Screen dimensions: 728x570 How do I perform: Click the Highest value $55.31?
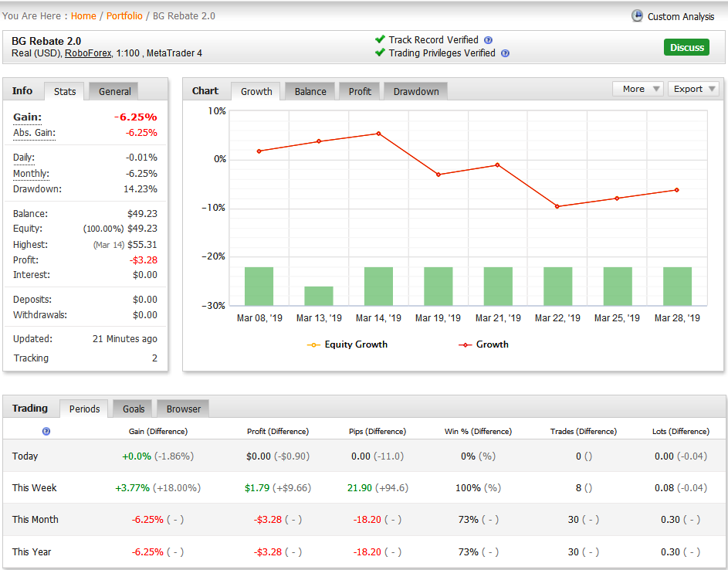click(x=142, y=244)
